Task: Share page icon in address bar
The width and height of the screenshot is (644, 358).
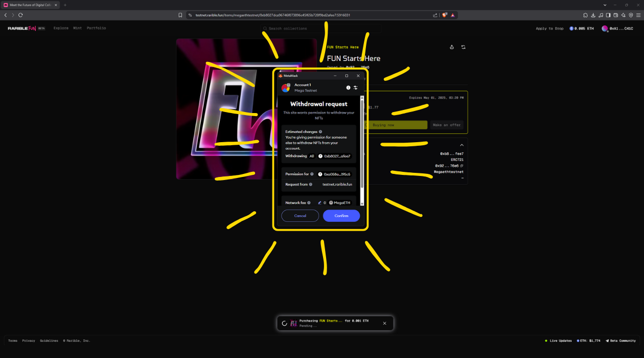Action: pos(435,15)
